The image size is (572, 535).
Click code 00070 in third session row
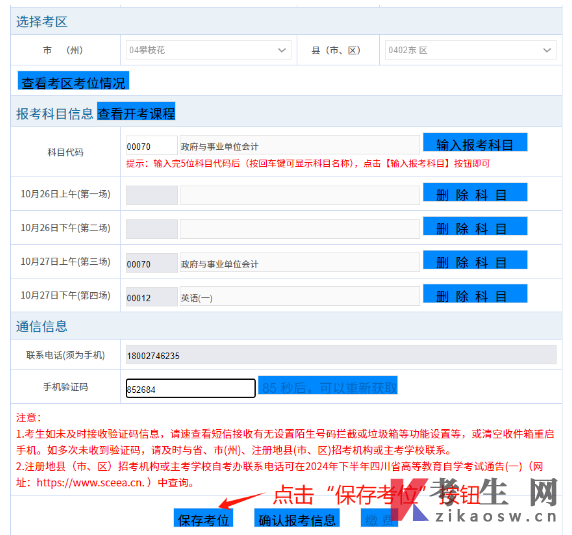point(152,263)
